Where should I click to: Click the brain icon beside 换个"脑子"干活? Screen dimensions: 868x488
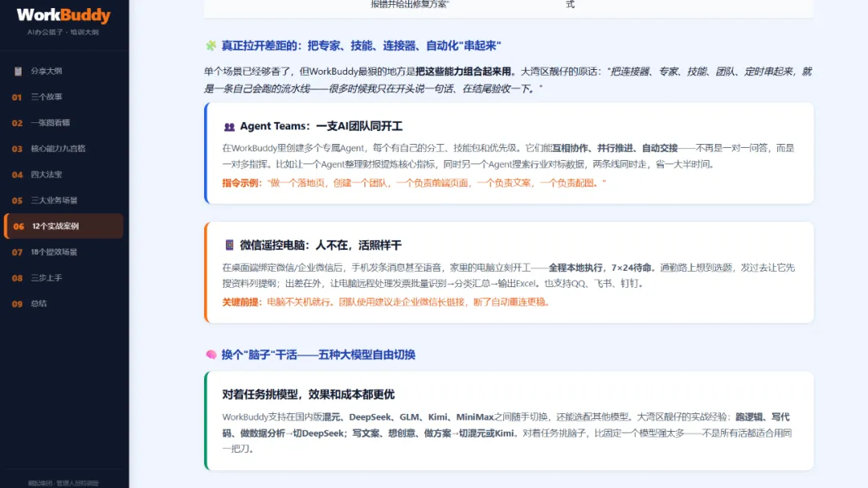[211, 355]
